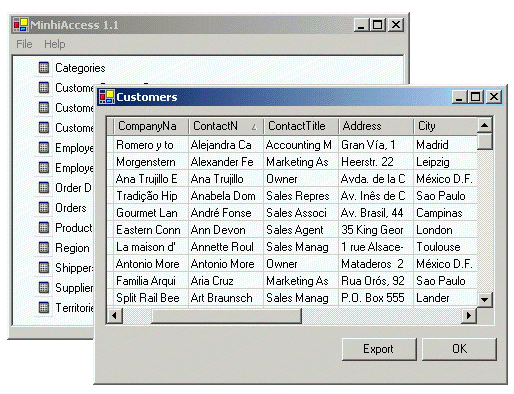Click the 'Romero y to' company cell
This screenshot has height=394, width=514.
151,145
